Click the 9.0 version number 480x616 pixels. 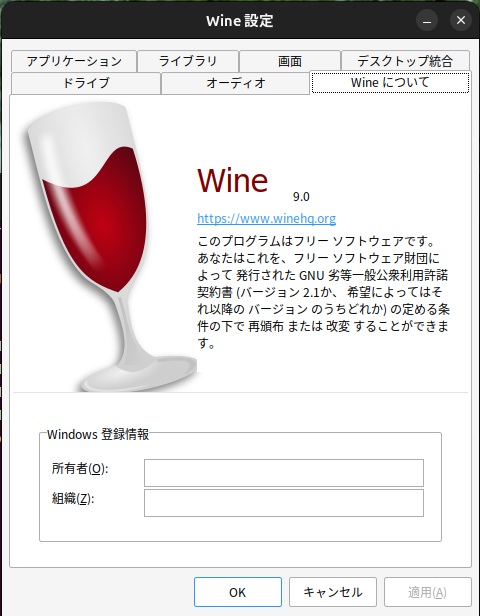coord(301,196)
